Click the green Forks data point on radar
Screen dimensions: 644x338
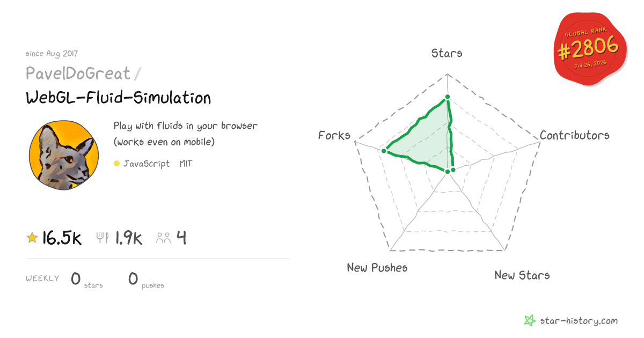384,151
